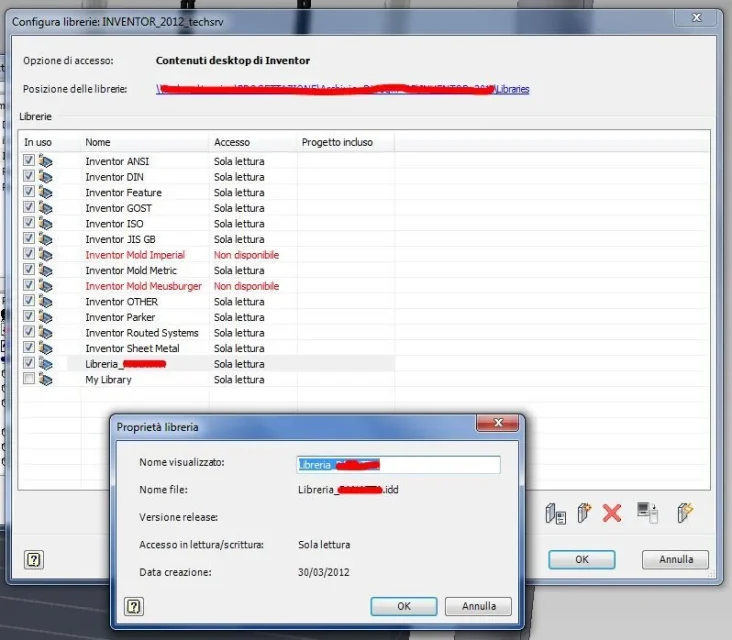This screenshot has width=732, height=640.
Task: Click the Nome visualizzato text field
Action: (x=398, y=464)
